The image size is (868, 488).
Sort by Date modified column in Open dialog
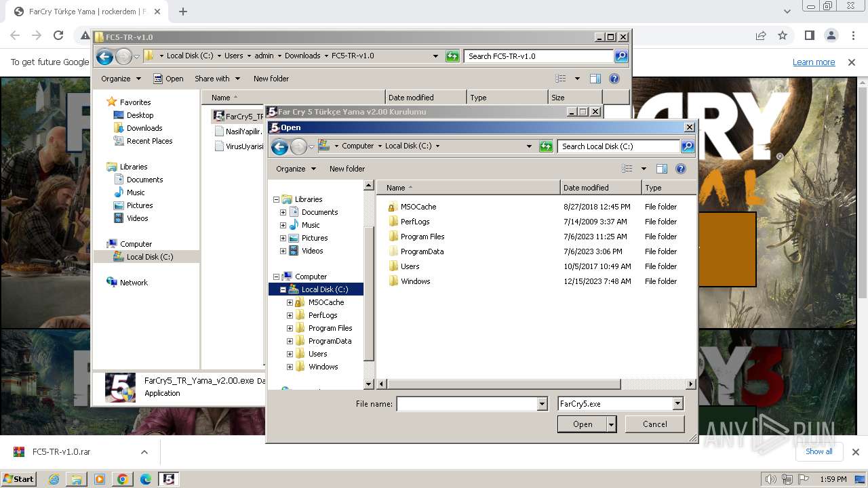tap(600, 188)
